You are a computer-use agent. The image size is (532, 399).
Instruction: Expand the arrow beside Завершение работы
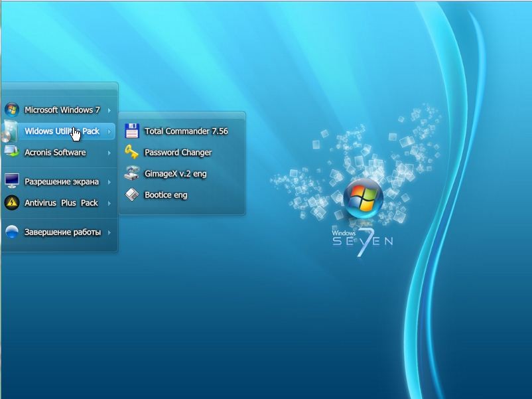pos(109,232)
